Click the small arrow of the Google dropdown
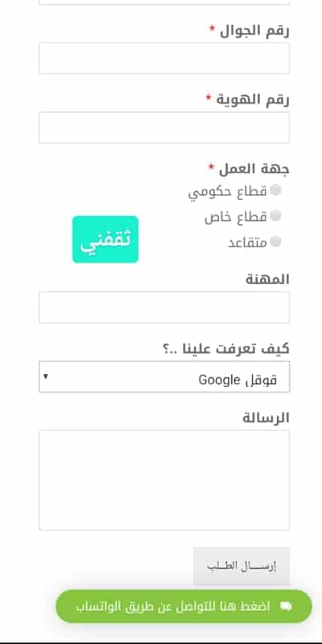The height and width of the screenshot is (644, 322). pos(46,376)
